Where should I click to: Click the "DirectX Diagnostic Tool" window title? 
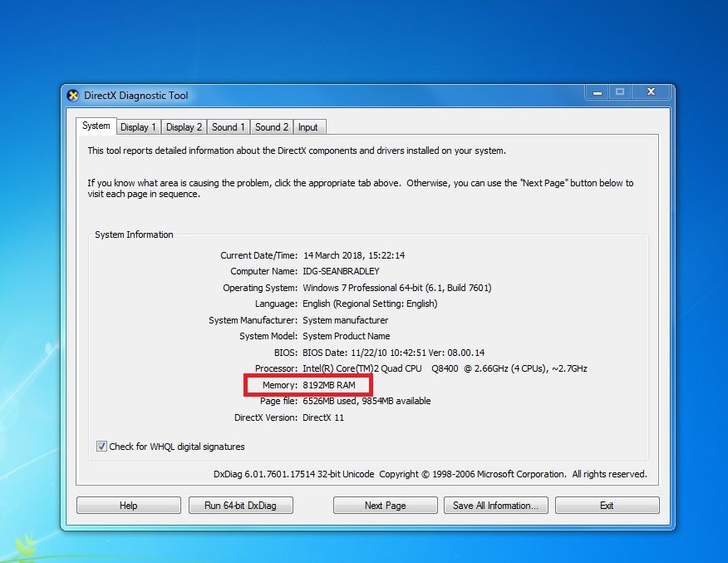[x=136, y=96]
